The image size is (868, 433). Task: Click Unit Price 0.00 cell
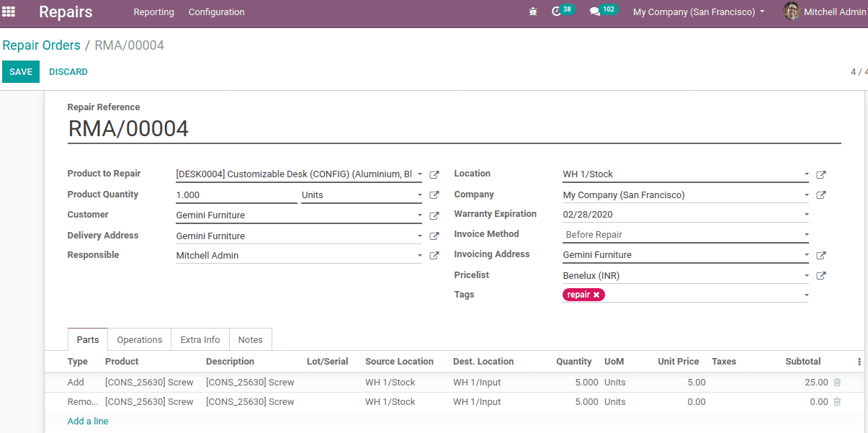697,402
